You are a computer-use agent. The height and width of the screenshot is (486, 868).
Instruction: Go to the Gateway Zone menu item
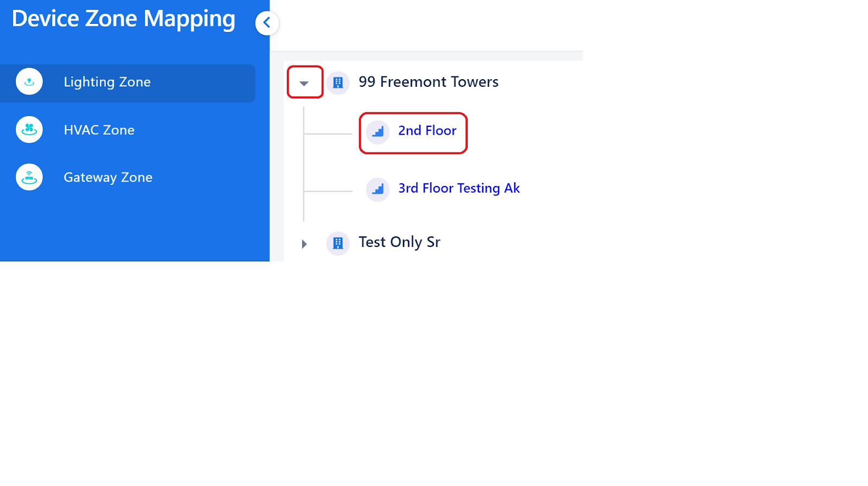click(108, 177)
